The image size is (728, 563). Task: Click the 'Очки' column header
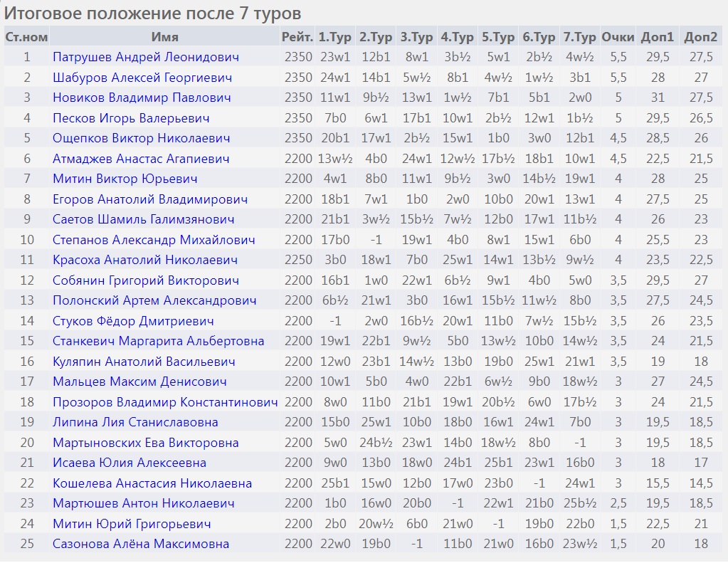click(618, 37)
